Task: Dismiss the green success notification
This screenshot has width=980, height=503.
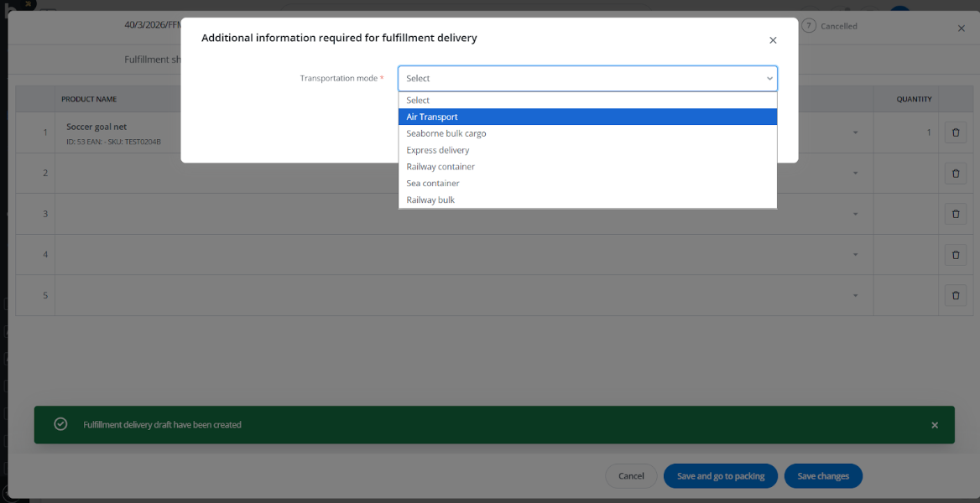Action: (x=935, y=425)
